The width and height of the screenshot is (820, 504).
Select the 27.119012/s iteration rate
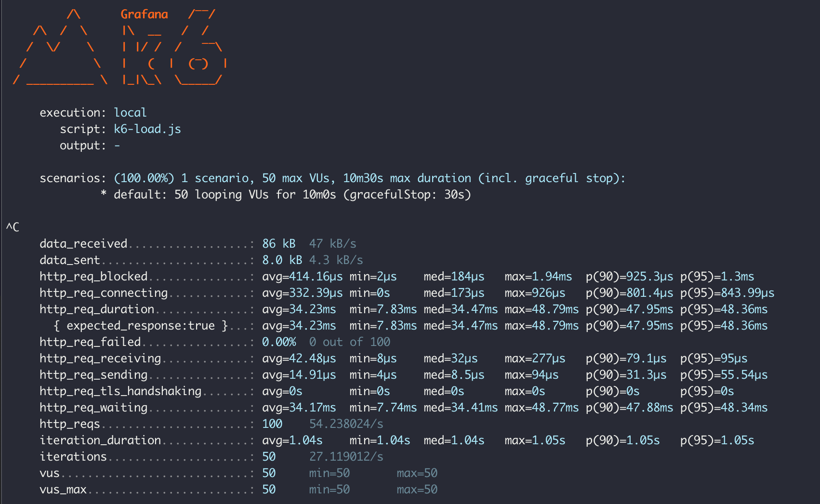[346, 457]
